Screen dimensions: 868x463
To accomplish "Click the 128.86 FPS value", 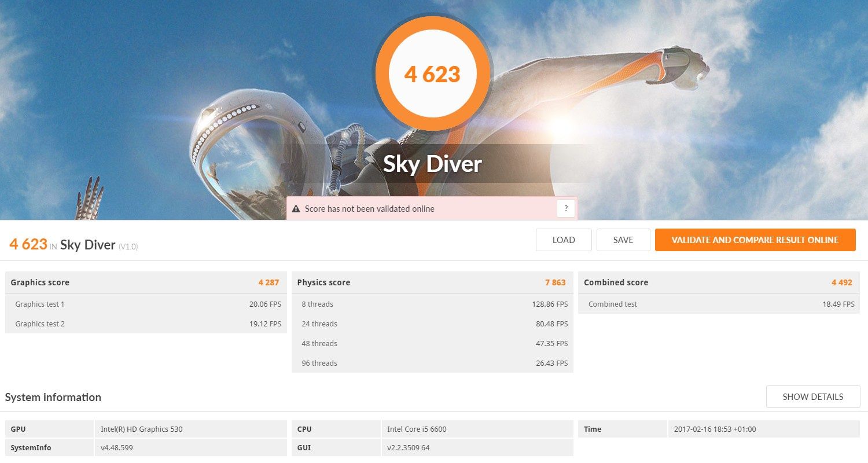I will [550, 304].
